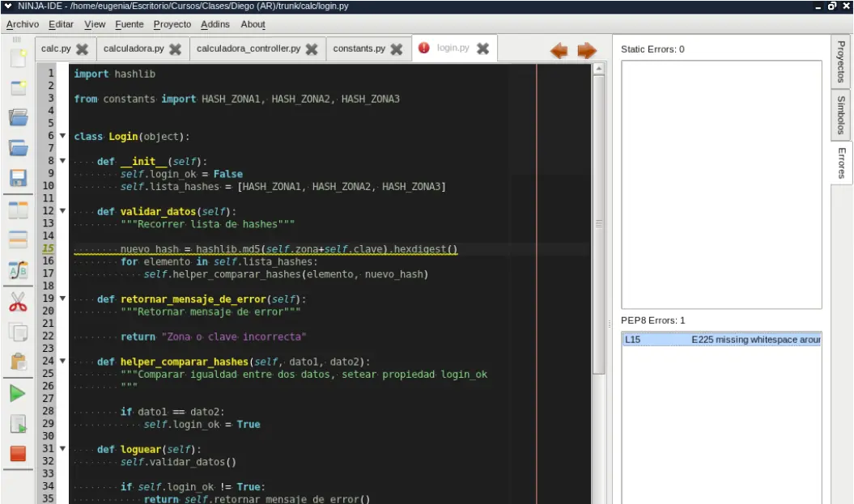Open the About menu
The image size is (854, 504).
[253, 24]
